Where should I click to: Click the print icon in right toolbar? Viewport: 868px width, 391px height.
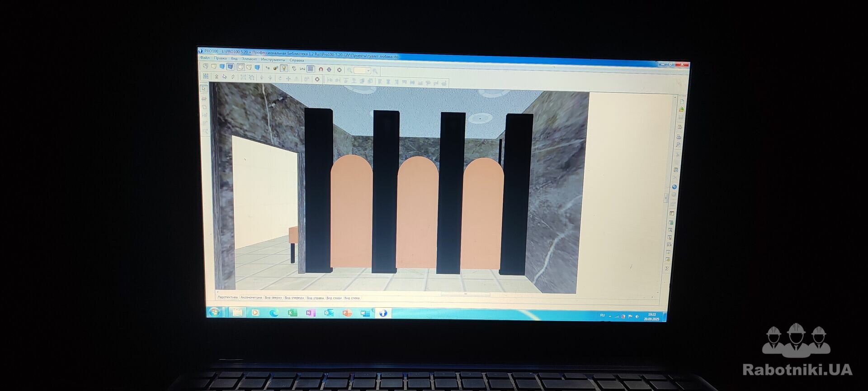pyautogui.click(x=679, y=136)
